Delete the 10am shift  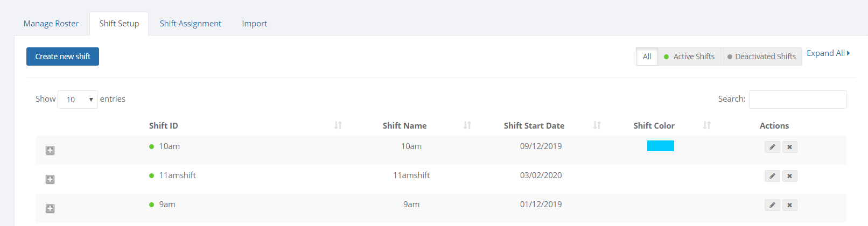pyautogui.click(x=790, y=147)
